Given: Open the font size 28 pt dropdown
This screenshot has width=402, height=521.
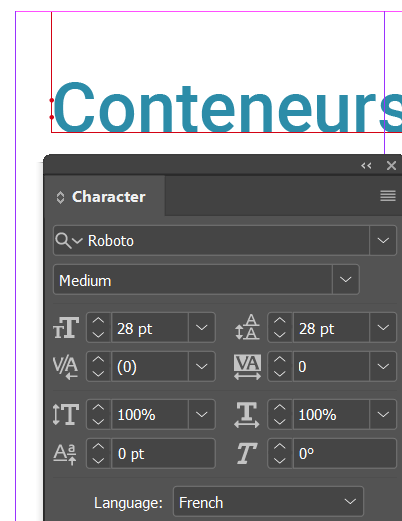Looking at the screenshot, I should click(202, 327).
